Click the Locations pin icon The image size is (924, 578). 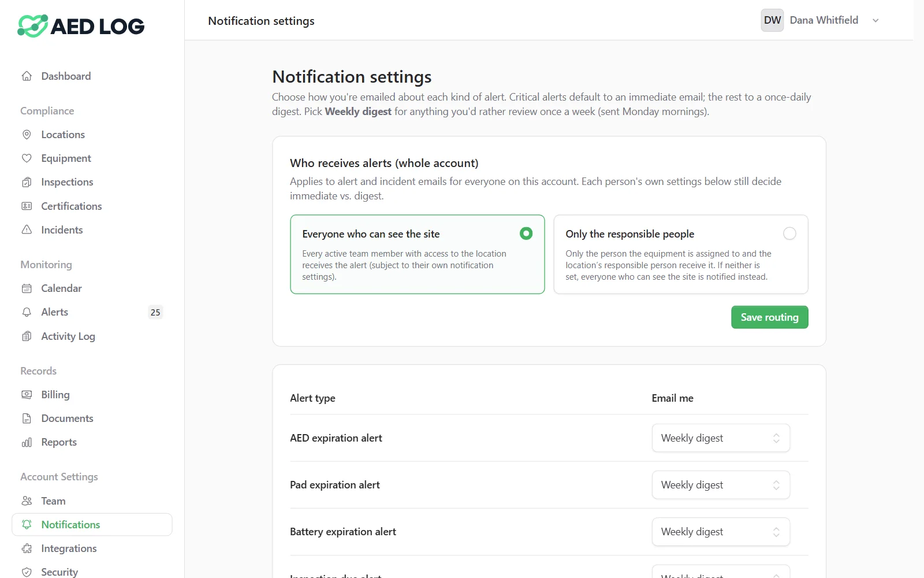(x=27, y=135)
